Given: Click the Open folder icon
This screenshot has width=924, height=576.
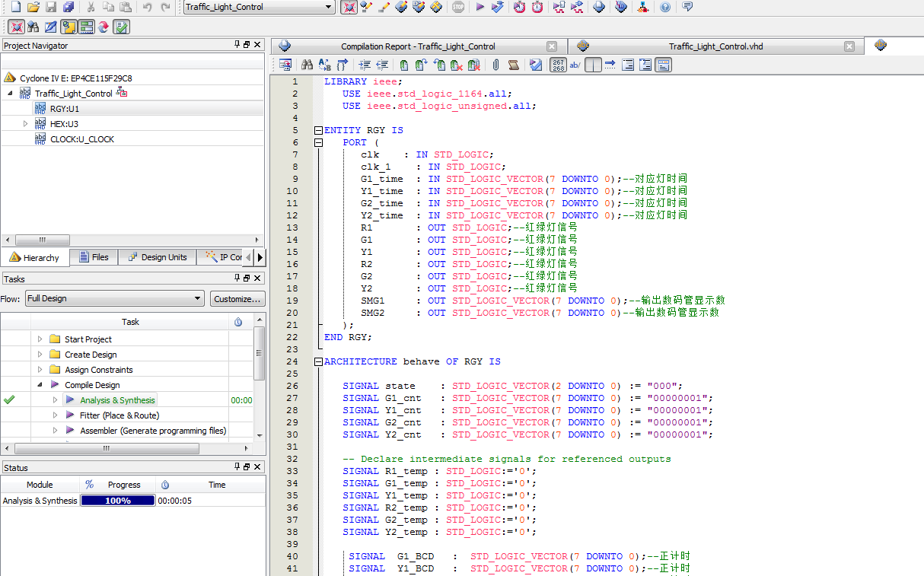Looking at the screenshot, I should pyautogui.click(x=33, y=7).
